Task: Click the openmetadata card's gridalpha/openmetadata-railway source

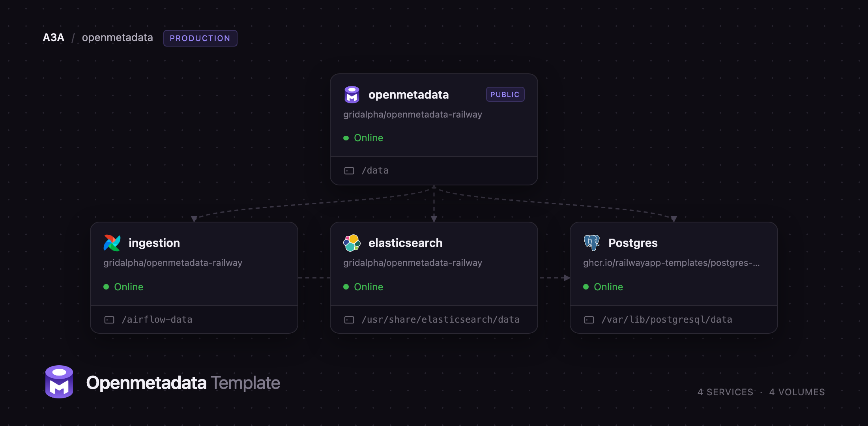Action: click(413, 114)
